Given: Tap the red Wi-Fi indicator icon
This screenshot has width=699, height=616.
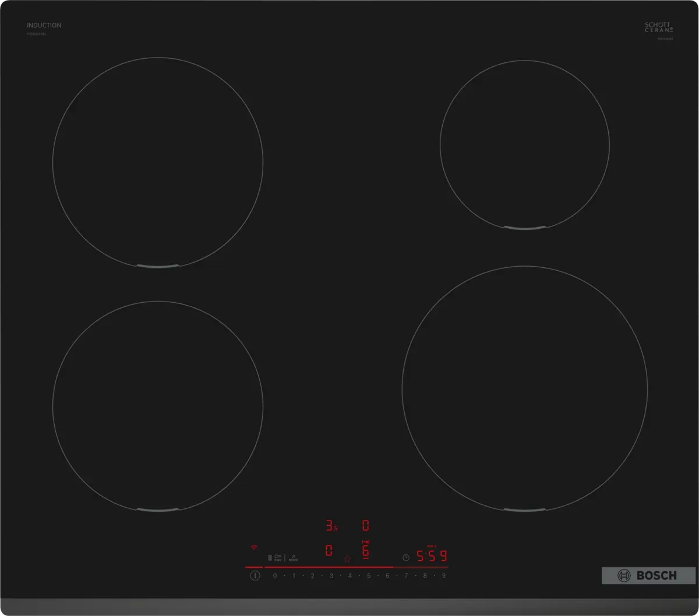Looking at the screenshot, I should (x=253, y=548).
